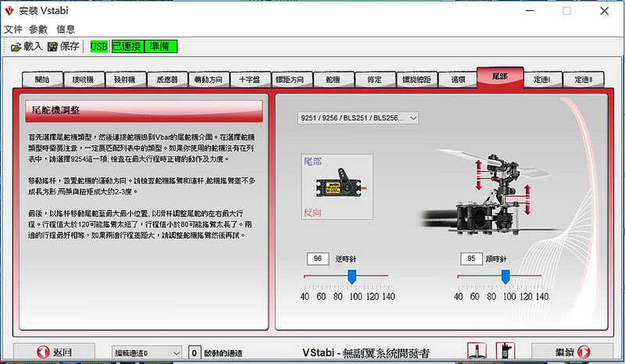This screenshot has width=625, height=364.
Task: Open the 參數 menu
Action: [x=38, y=29]
